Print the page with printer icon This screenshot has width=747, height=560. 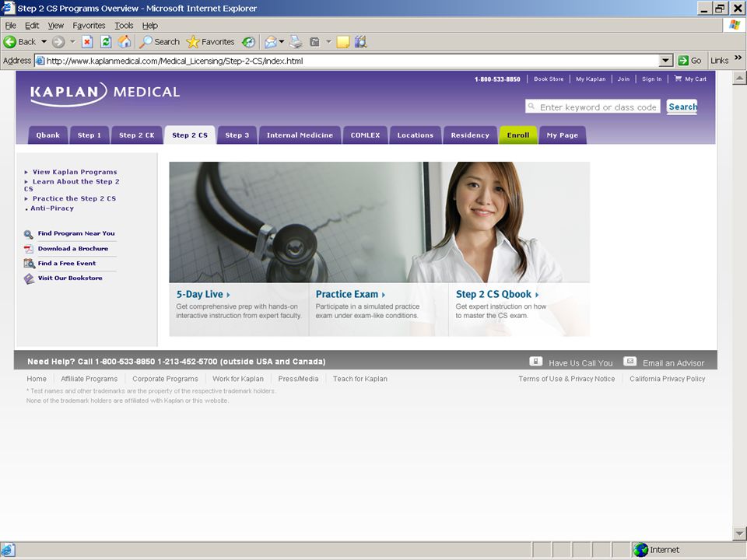point(296,42)
